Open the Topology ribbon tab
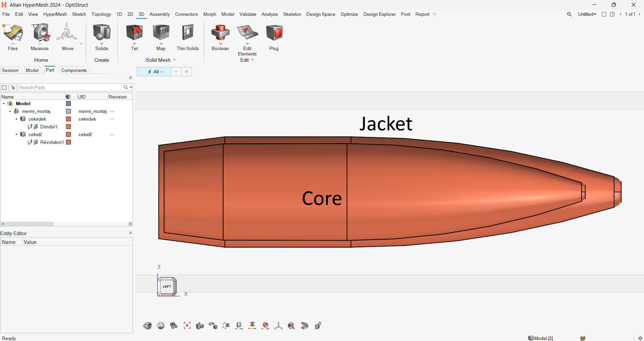 (x=101, y=14)
